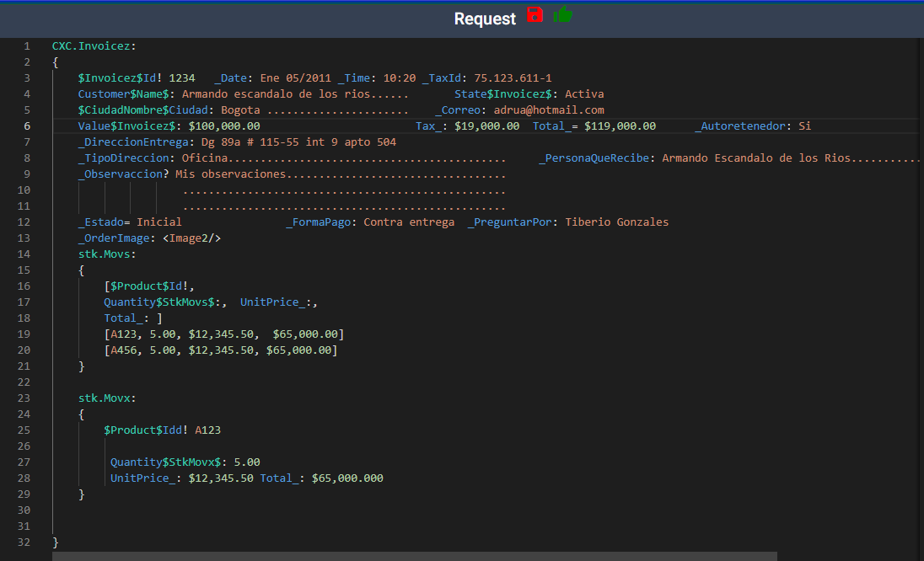
Task: Click the total amount $119,000.00
Action: 620,126
